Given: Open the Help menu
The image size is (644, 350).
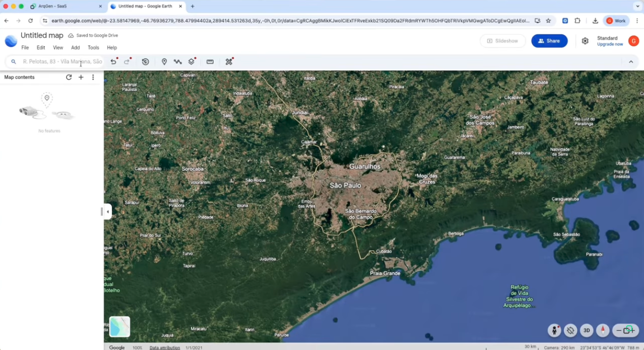Looking at the screenshot, I should pyautogui.click(x=112, y=48).
